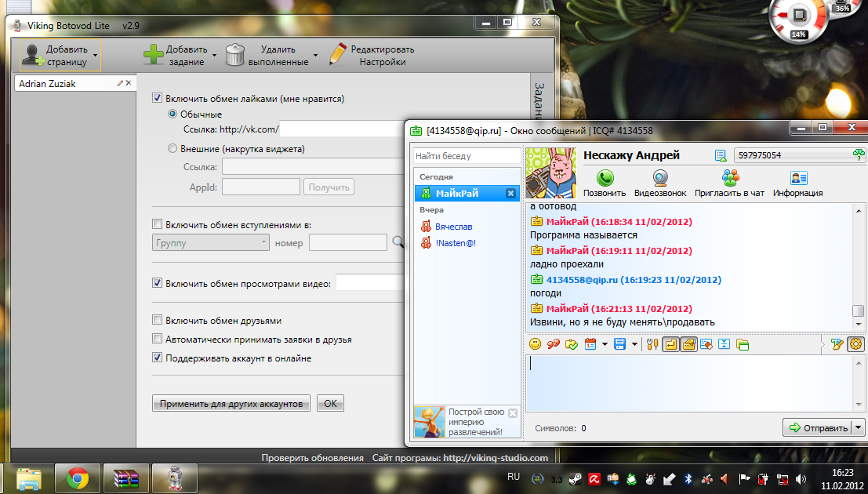The width and height of the screenshot is (868, 494).
Task: Clear the chat with the eraser icon
Action: (706, 344)
